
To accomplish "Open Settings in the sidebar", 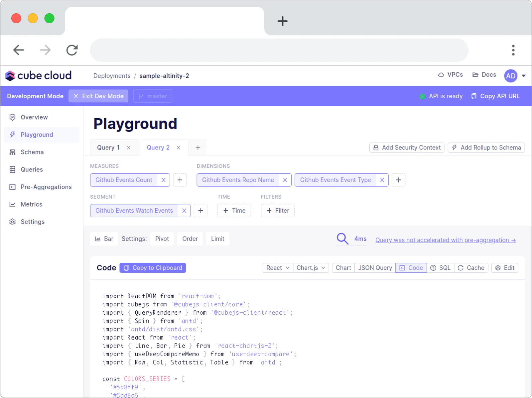I will pos(42,222).
